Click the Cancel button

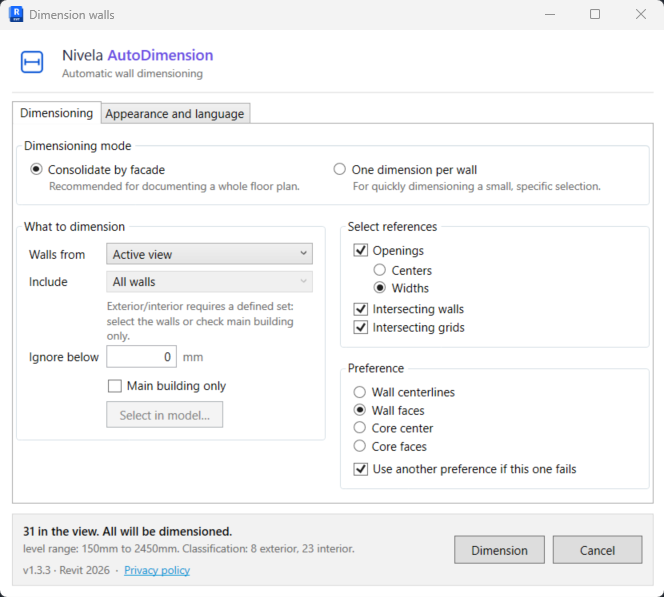point(597,550)
